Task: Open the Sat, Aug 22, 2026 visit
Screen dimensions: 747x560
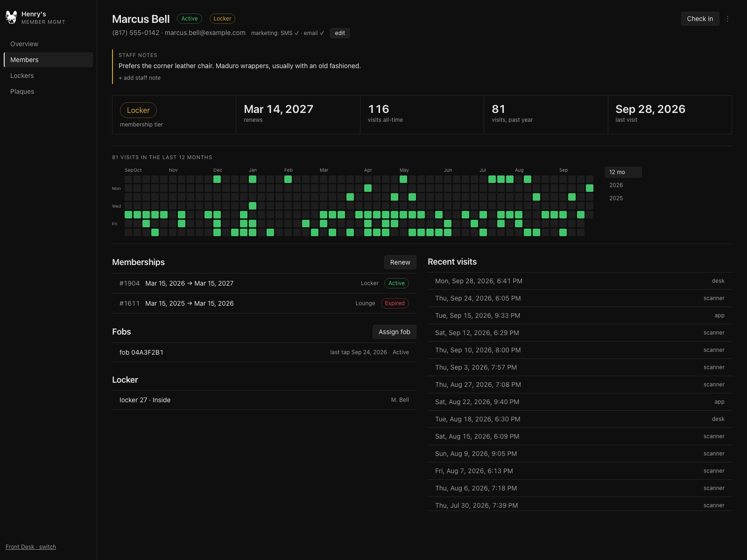Action: pyautogui.click(x=580, y=402)
